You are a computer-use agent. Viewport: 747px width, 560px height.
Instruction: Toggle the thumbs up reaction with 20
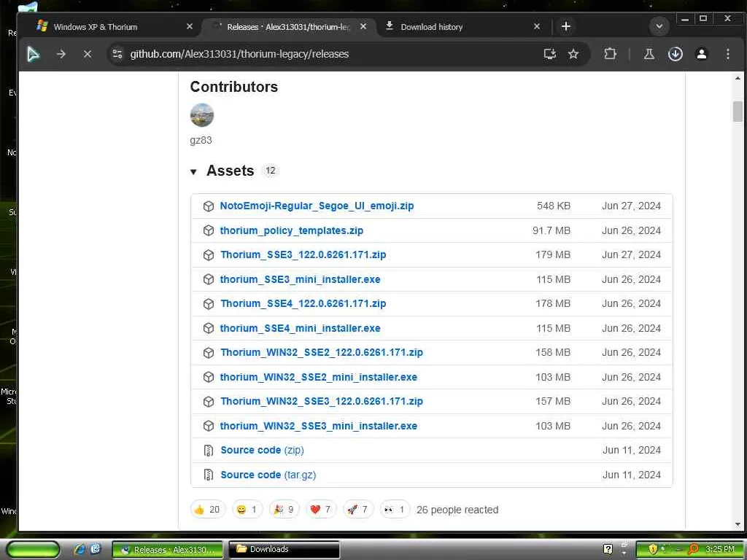[x=208, y=510]
